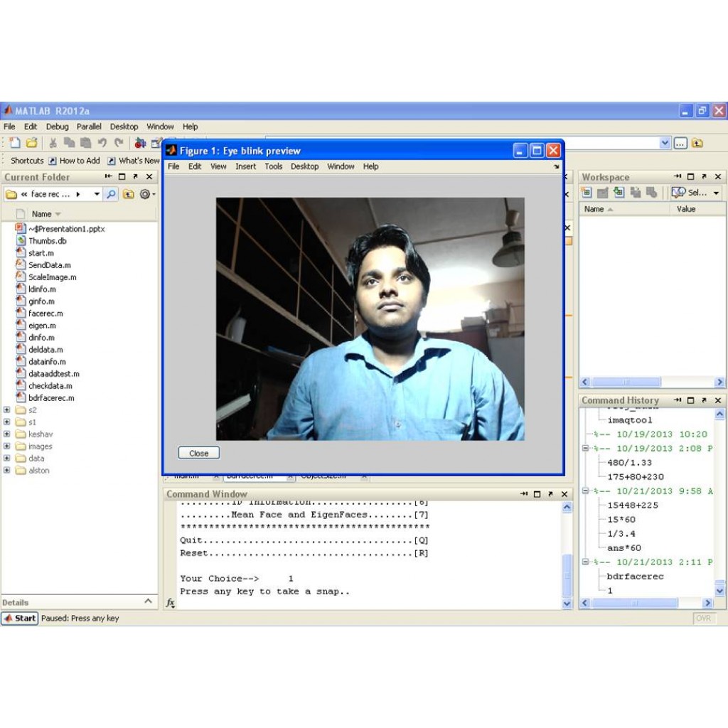Click the New File icon in toolbar
The height and width of the screenshot is (728, 728).
14,143
